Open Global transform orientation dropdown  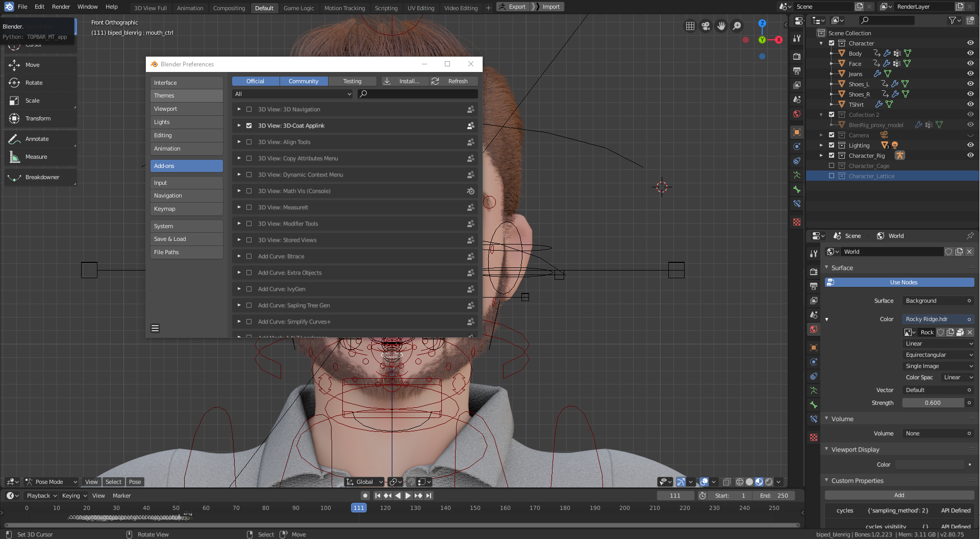[364, 482]
